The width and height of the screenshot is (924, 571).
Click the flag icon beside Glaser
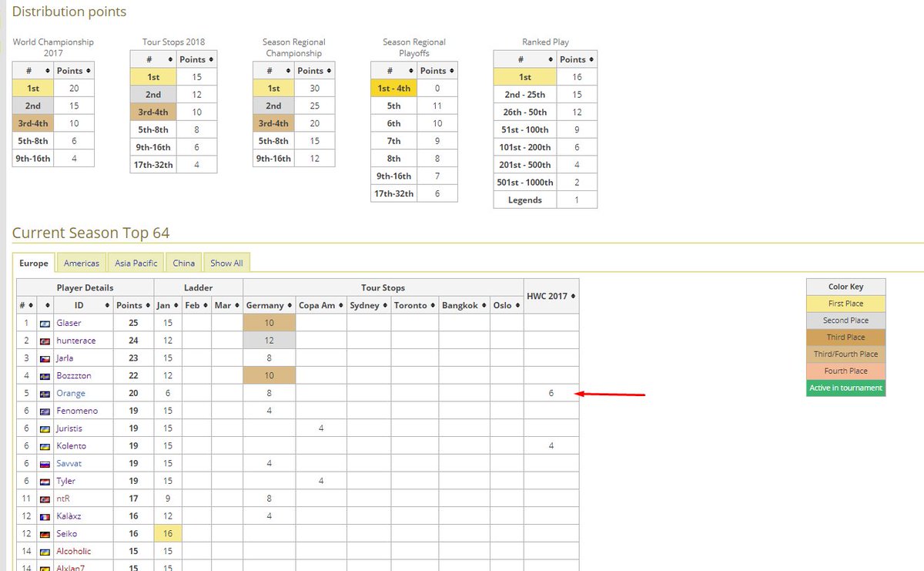coord(45,323)
